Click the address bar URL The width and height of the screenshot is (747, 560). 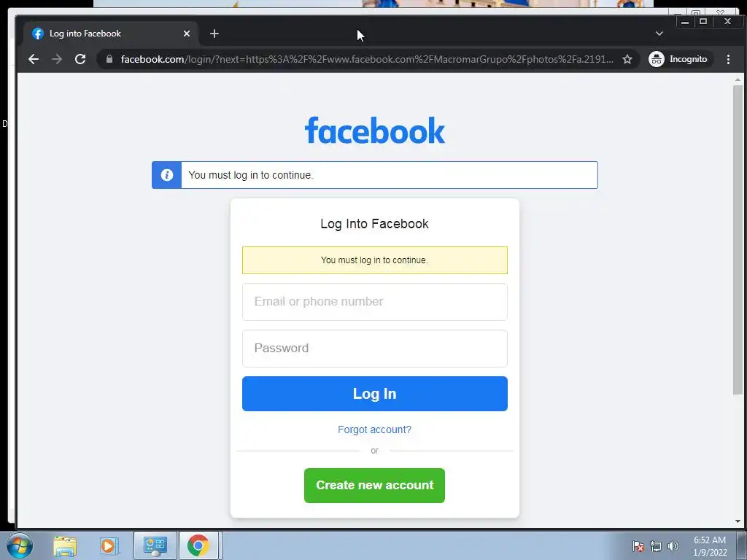pyautogui.click(x=367, y=59)
